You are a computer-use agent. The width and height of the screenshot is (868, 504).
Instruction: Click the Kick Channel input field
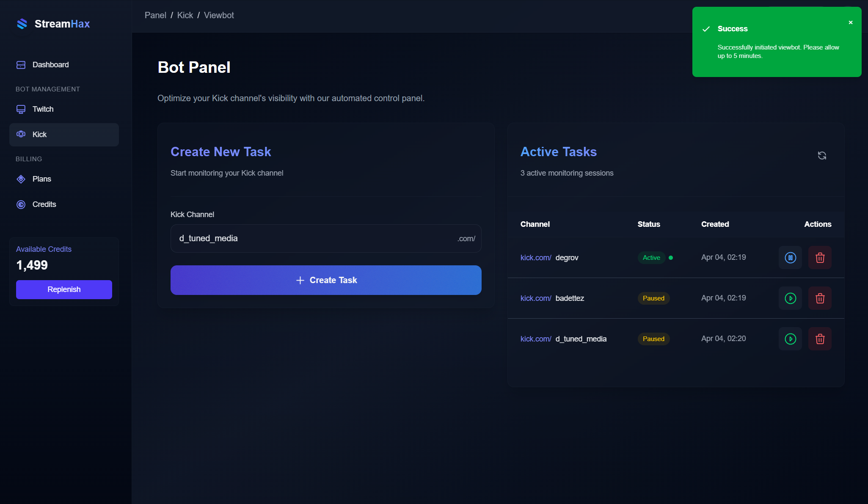click(x=326, y=238)
